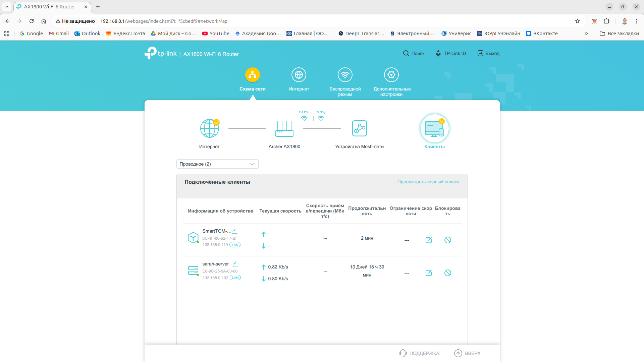644x362 pixels.
Task: Open tab search dropdown in browser
Action: pos(7,7)
